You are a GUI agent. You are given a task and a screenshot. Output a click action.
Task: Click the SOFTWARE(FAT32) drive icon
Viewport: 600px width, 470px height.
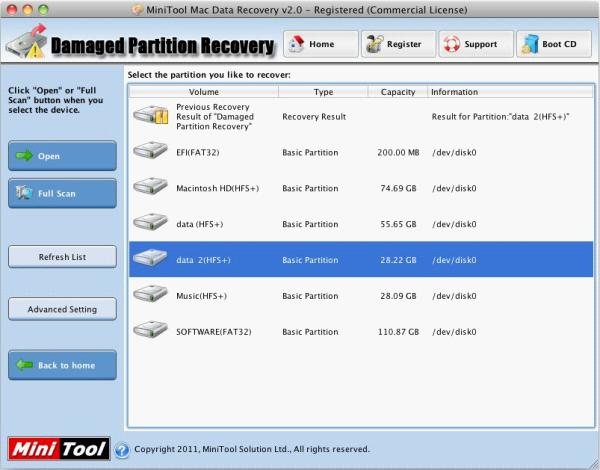(150, 330)
